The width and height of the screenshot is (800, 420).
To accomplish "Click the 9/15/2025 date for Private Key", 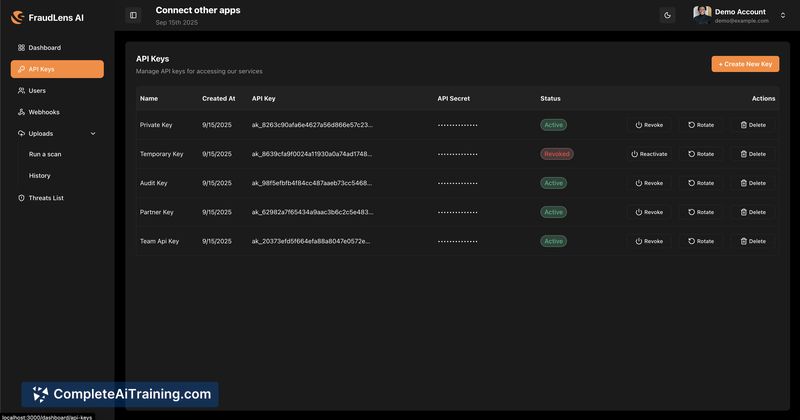I will pyautogui.click(x=217, y=125).
